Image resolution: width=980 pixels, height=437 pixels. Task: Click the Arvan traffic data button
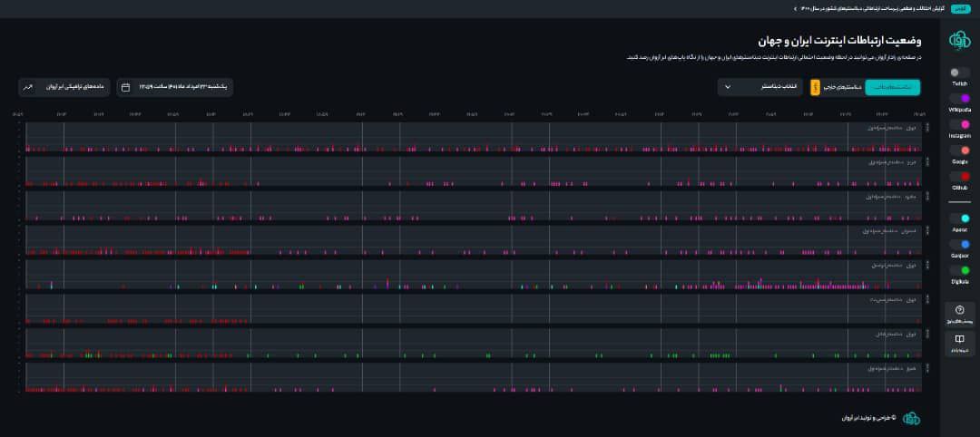click(x=64, y=87)
